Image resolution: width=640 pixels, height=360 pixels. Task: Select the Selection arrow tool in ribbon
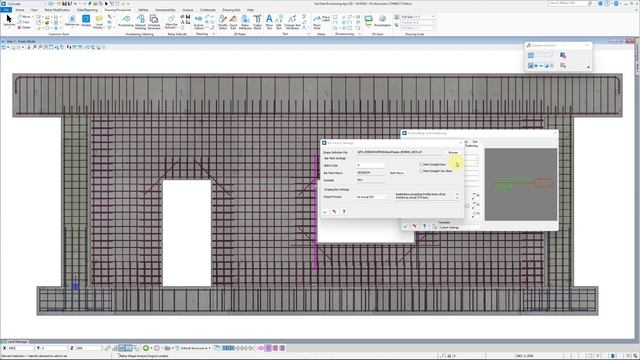[9, 21]
